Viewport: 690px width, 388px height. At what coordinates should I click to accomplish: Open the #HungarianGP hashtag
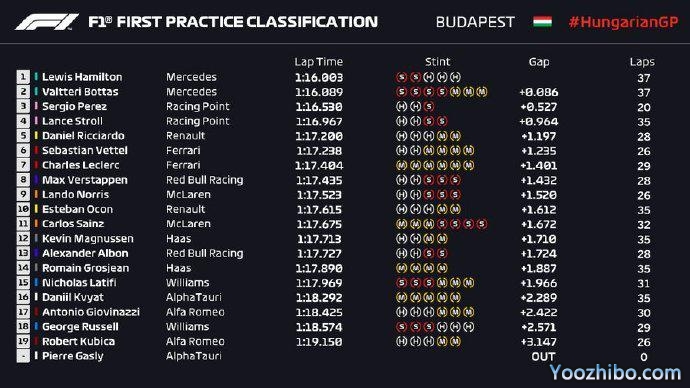click(x=623, y=22)
